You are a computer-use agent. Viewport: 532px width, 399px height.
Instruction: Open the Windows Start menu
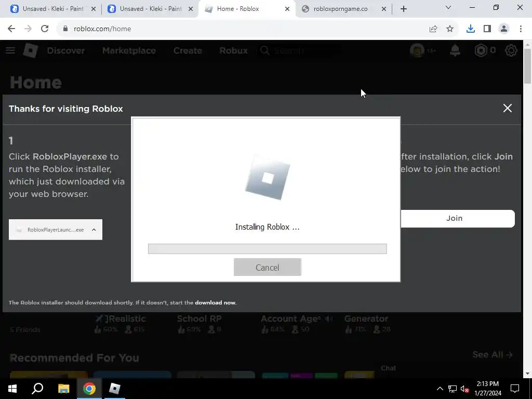[x=12, y=389]
